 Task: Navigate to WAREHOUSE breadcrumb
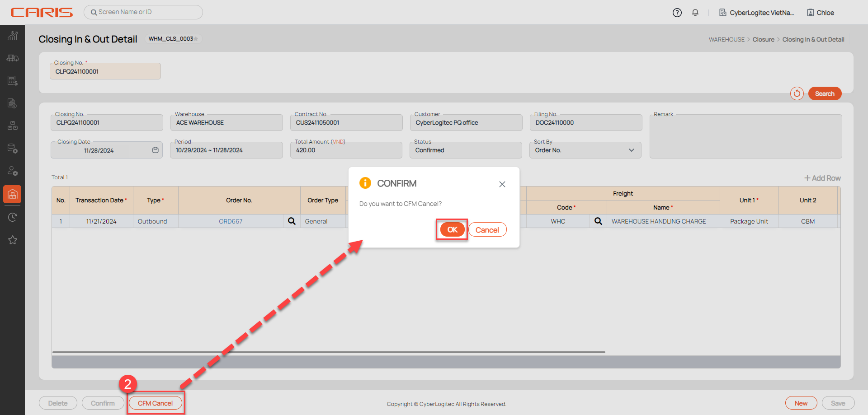[726, 40]
